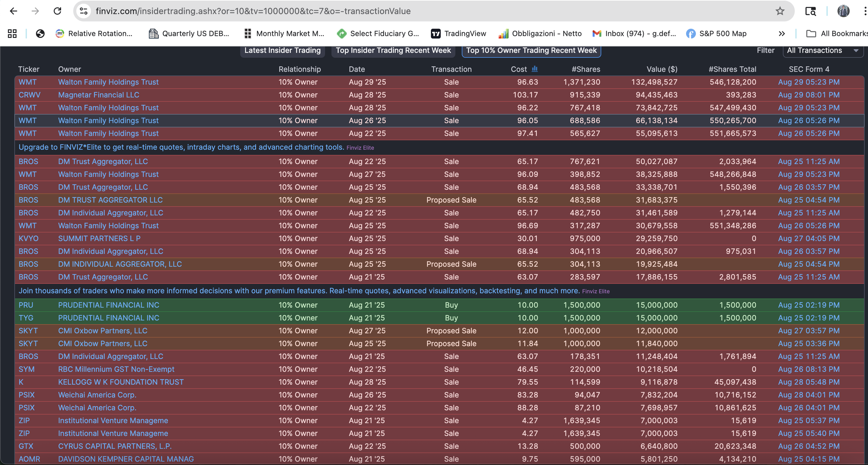The image size is (868, 465).
Task: Open the TYG ticker link
Action: pyautogui.click(x=26, y=318)
